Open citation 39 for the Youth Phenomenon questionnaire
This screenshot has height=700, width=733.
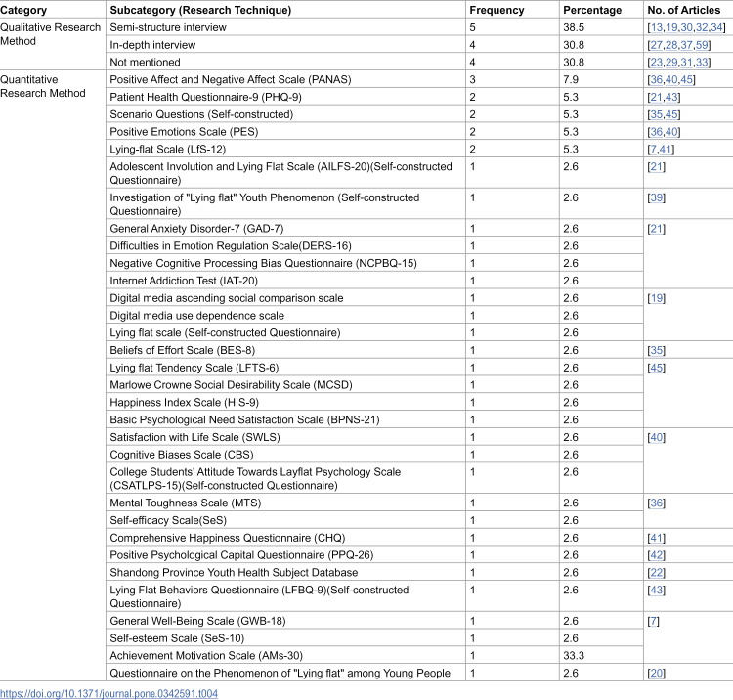657,197
